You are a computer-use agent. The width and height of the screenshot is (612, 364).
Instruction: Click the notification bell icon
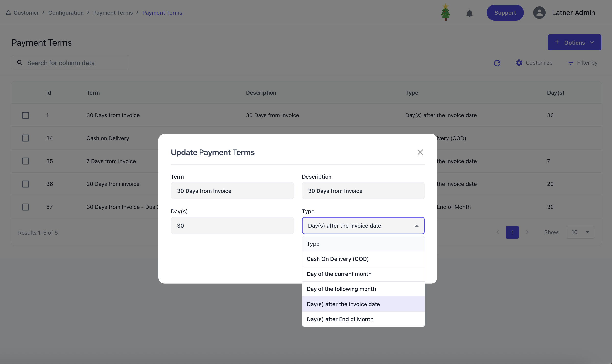(x=469, y=13)
